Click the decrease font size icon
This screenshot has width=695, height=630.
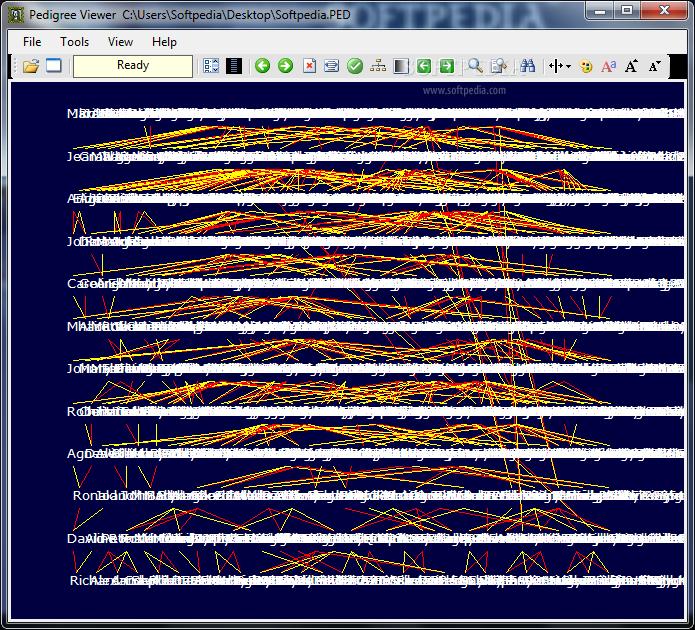(x=655, y=66)
